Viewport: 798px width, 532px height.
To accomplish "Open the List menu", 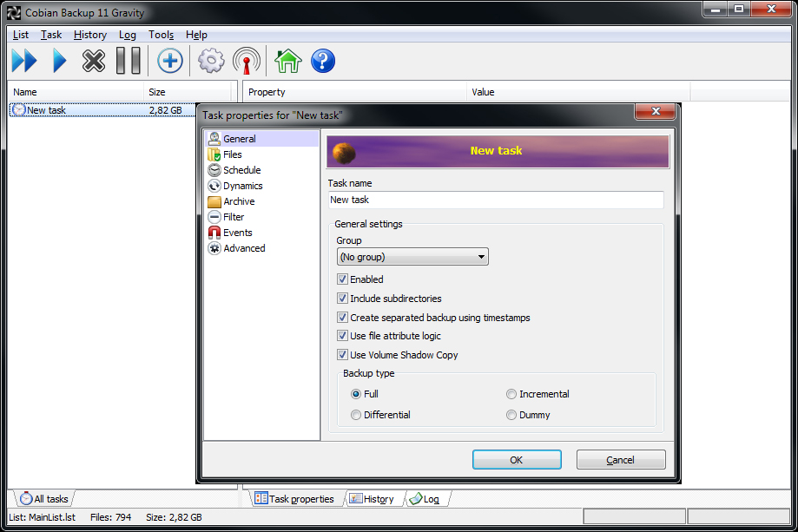I will 21,35.
